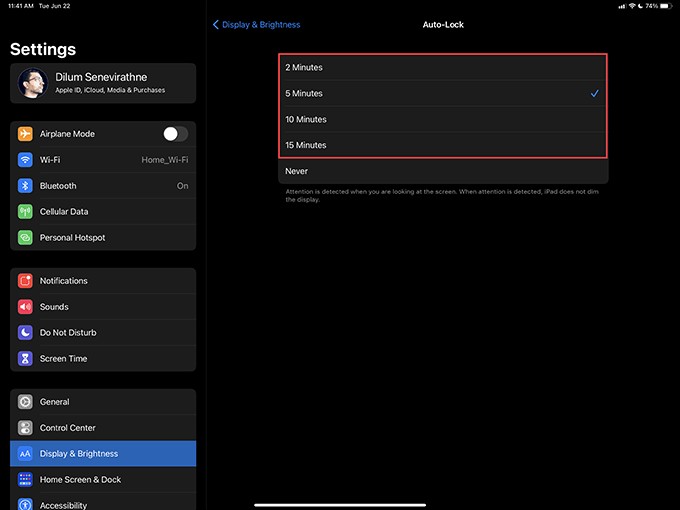Tap the home indicator bar at bottom
The height and width of the screenshot is (510, 680).
pos(340,505)
